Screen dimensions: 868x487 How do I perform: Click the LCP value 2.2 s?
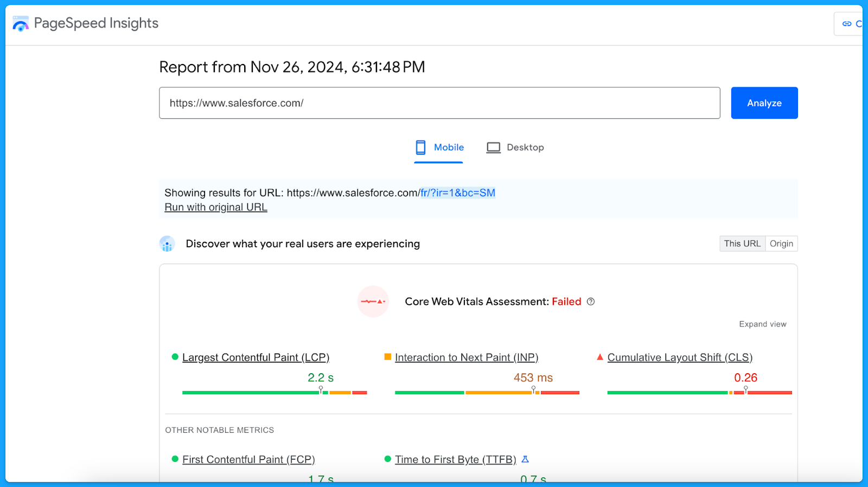pyautogui.click(x=321, y=377)
